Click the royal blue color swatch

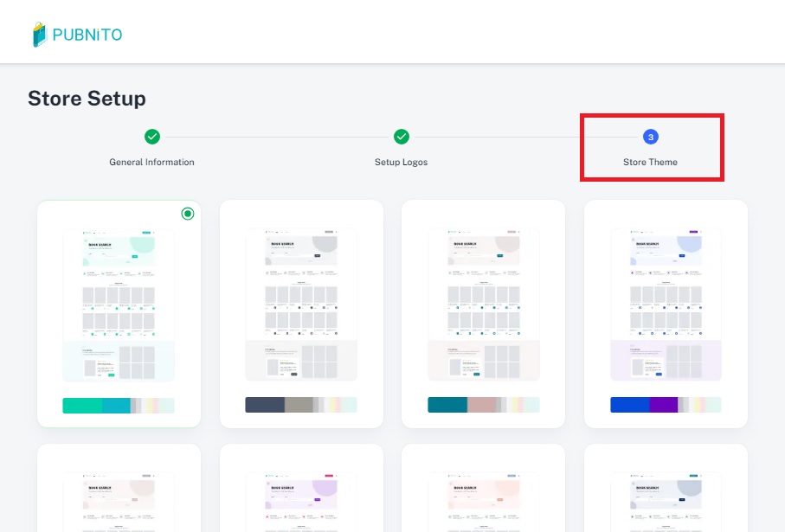(x=629, y=406)
